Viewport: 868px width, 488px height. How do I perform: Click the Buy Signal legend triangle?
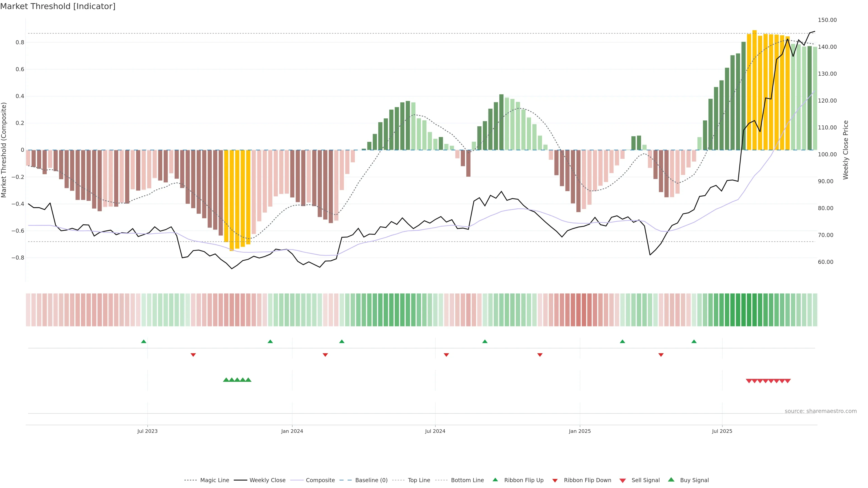pyautogui.click(x=671, y=480)
